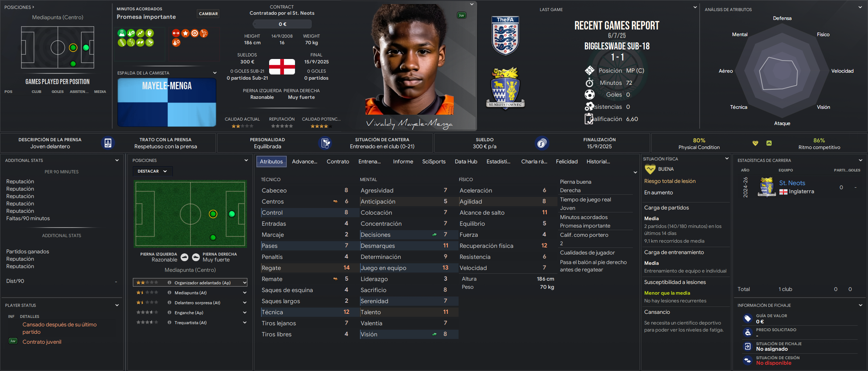The width and height of the screenshot is (868, 371).
Task: Click the transfer status exit icon
Action: (748, 346)
